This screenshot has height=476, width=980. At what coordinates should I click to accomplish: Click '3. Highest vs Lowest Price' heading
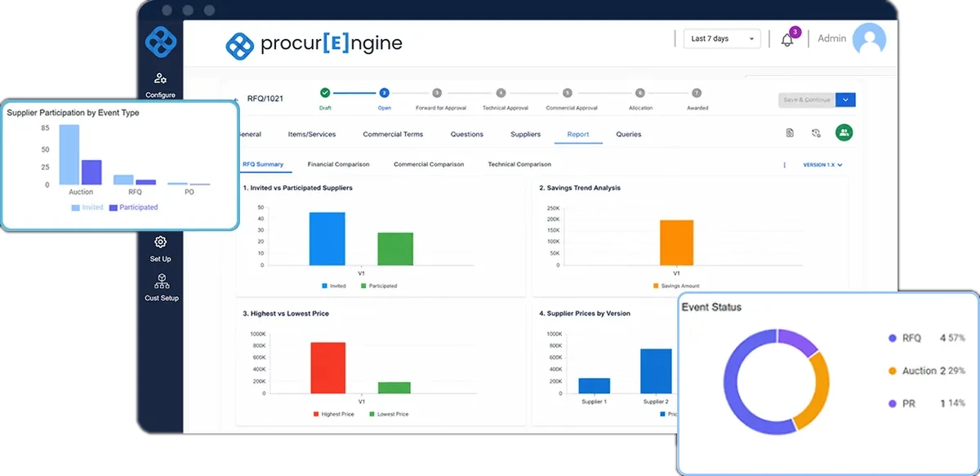pyautogui.click(x=286, y=314)
